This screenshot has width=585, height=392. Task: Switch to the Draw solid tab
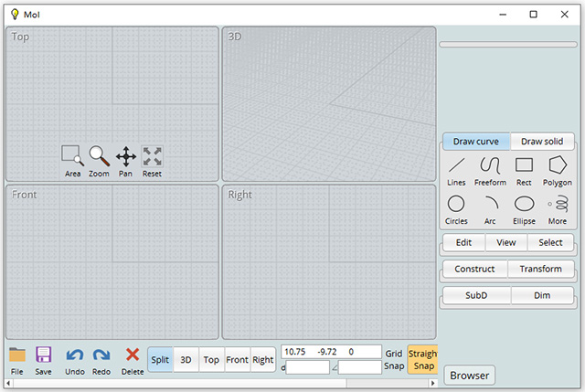543,142
